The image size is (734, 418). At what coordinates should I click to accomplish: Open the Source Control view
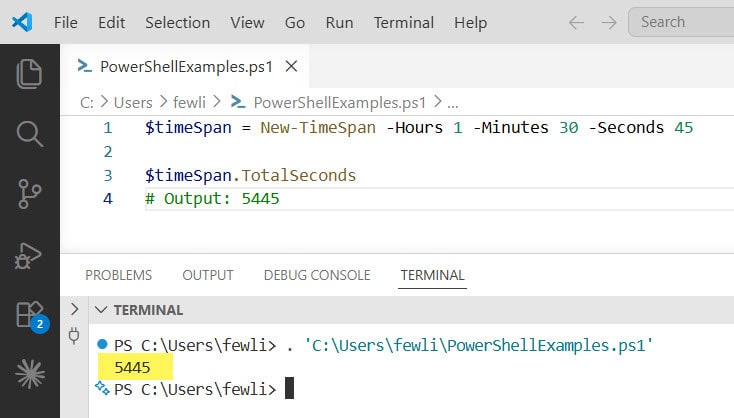[x=29, y=194]
